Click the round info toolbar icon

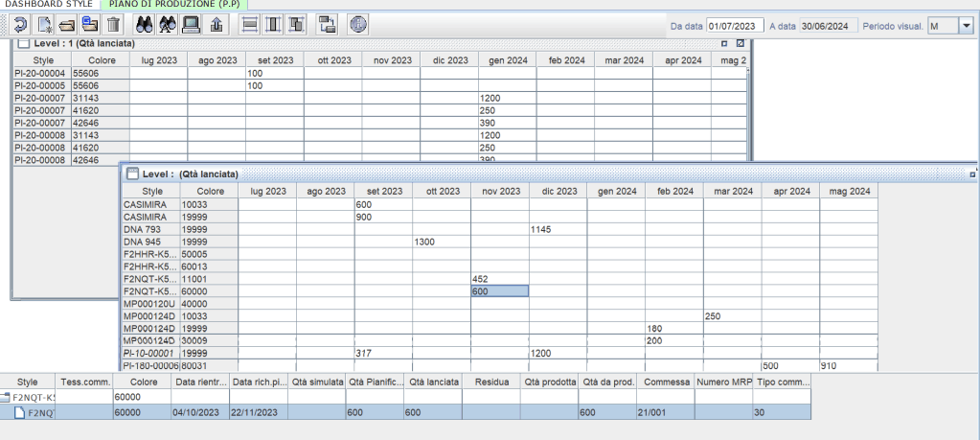coord(358,25)
